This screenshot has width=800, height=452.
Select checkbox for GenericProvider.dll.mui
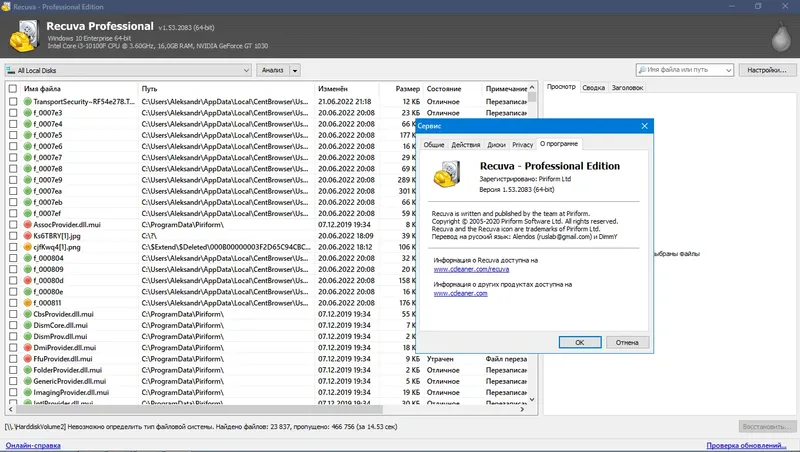pyautogui.click(x=13, y=381)
